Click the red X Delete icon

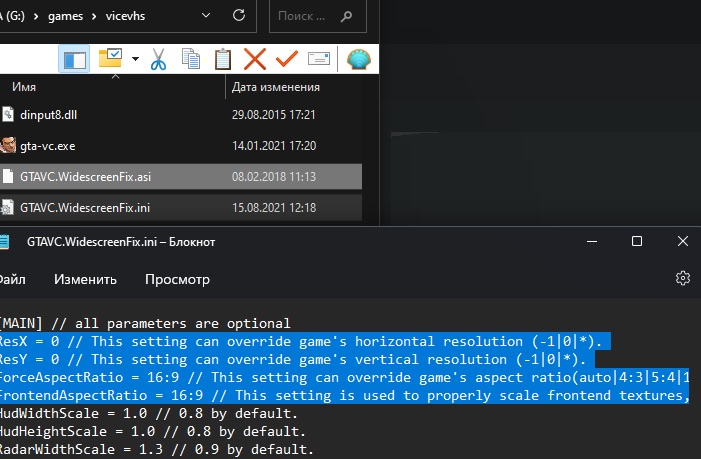(x=255, y=60)
